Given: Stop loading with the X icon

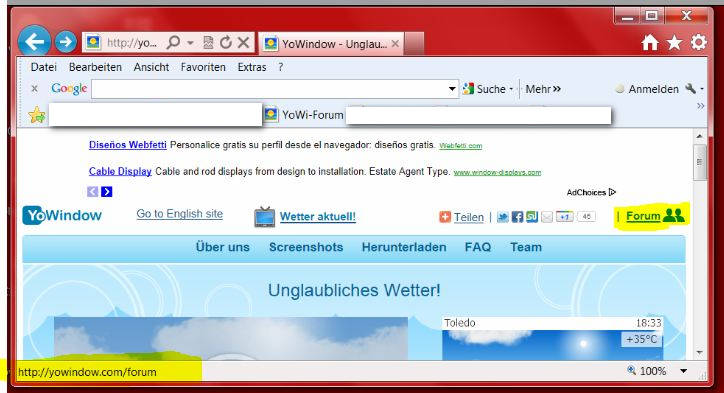Looking at the screenshot, I should point(243,43).
